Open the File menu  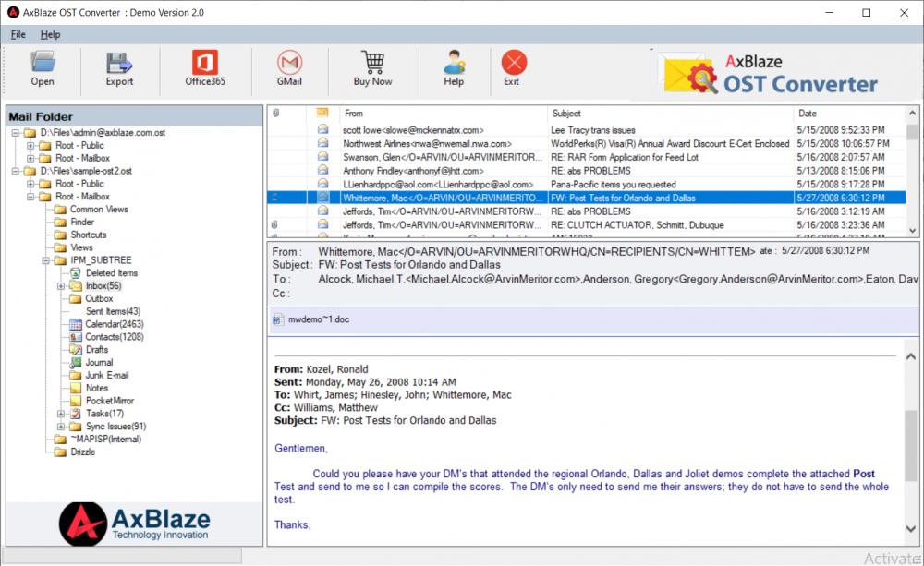[x=17, y=34]
